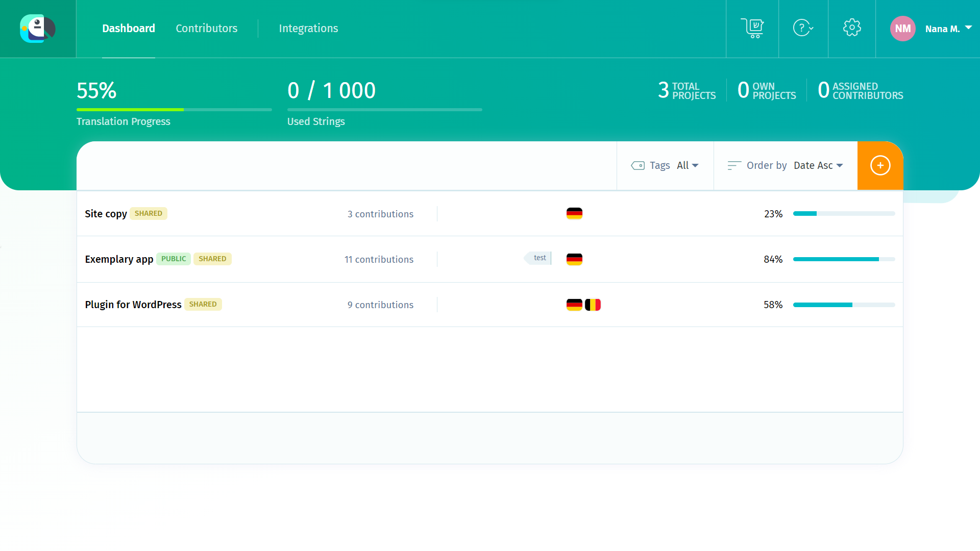Viewport: 980px width, 551px height.
Task: Click the 'test' tag on Exemplary app
Action: click(x=538, y=258)
